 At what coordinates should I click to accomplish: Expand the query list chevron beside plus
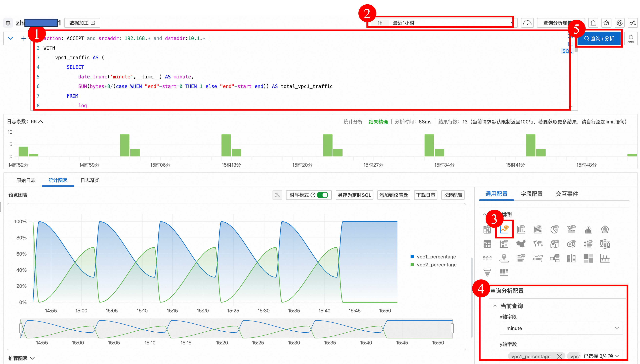coord(10,38)
